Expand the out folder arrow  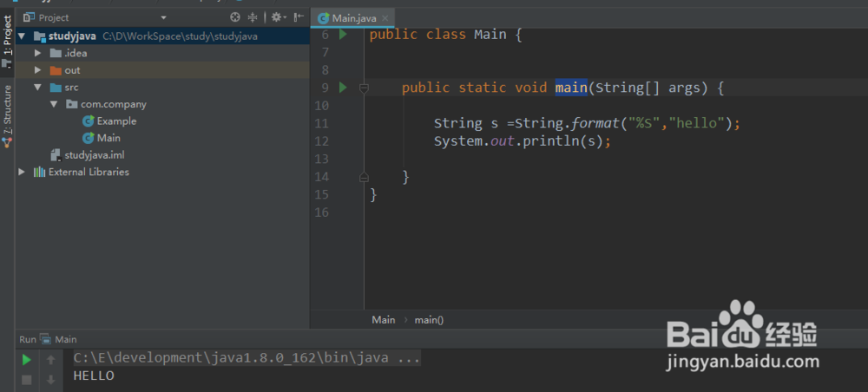[x=37, y=70]
